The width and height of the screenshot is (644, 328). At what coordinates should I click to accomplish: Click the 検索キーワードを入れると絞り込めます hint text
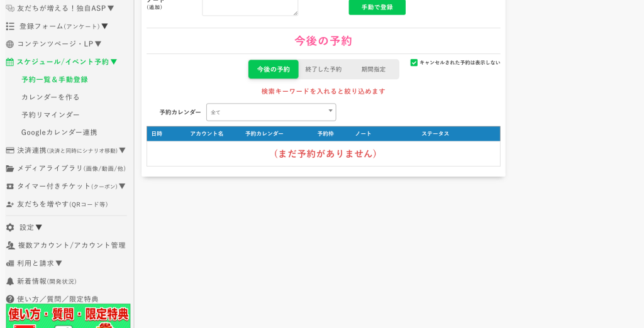[323, 92]
